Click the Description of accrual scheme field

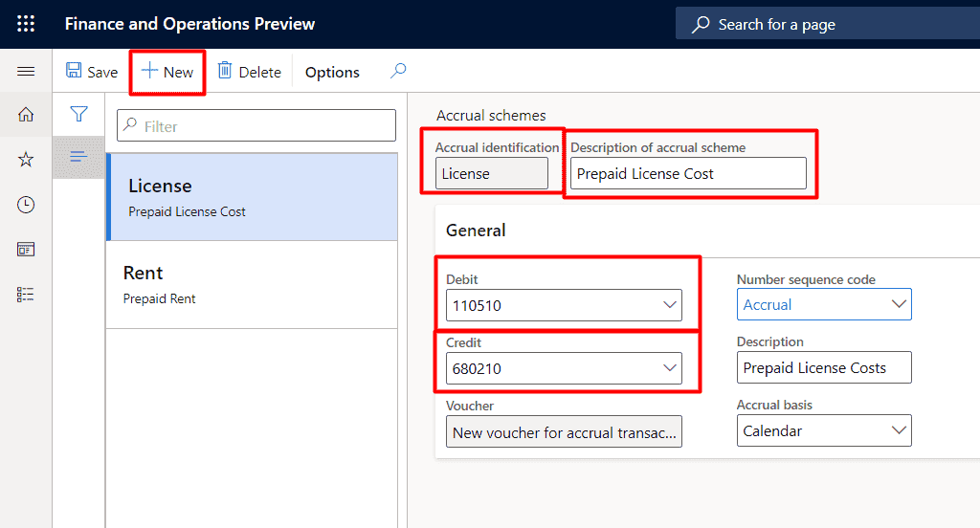687,173
